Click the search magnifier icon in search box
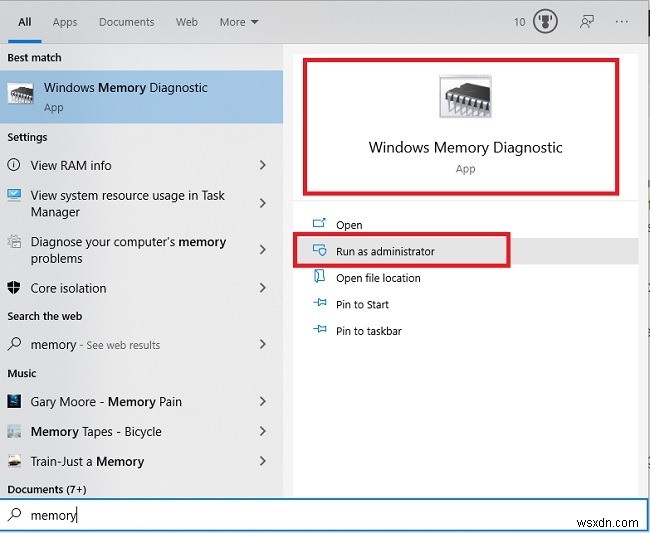This screenshot has height=533, width=650. pos(15,514)
